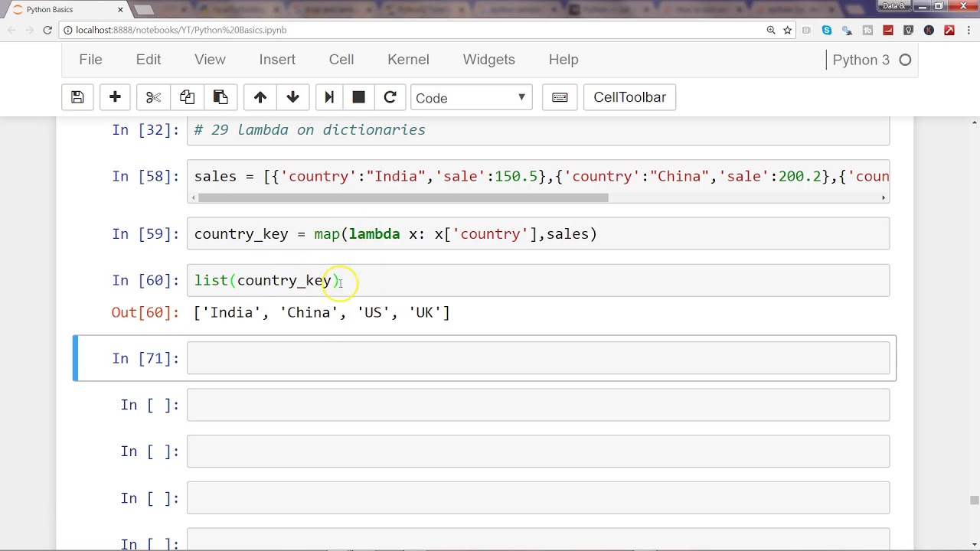Run cell with the step-forward icon

[x=329, y=97]
